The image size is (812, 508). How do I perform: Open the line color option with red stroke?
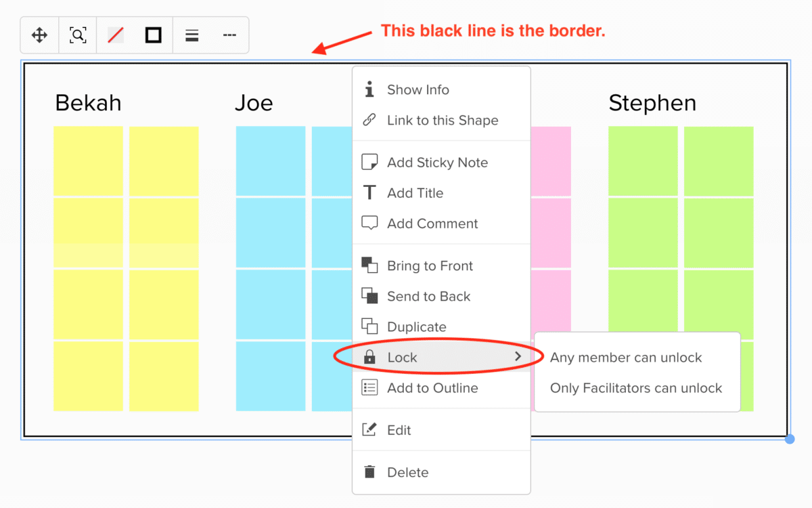(x=115, y=35)
